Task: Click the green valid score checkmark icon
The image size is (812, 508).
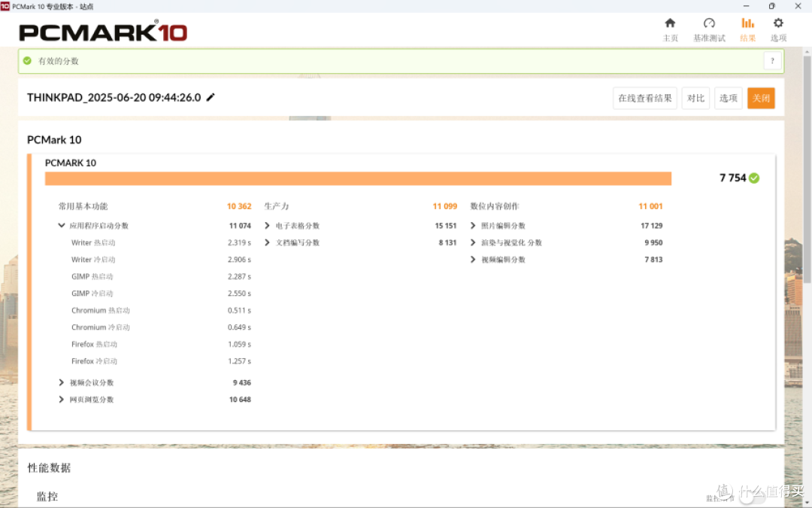Action: click(x=28, y=61)
